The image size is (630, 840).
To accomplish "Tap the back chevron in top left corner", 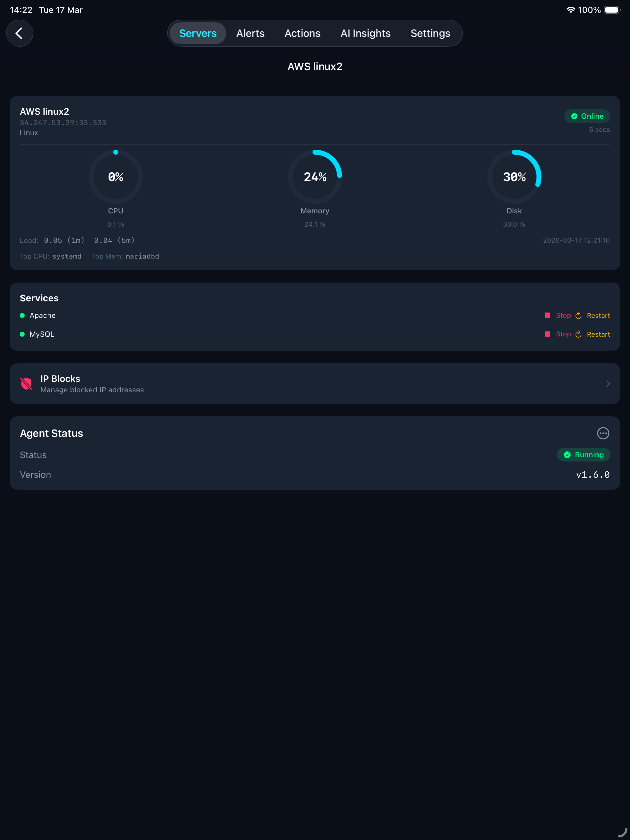I will click(x=20, y=33).
